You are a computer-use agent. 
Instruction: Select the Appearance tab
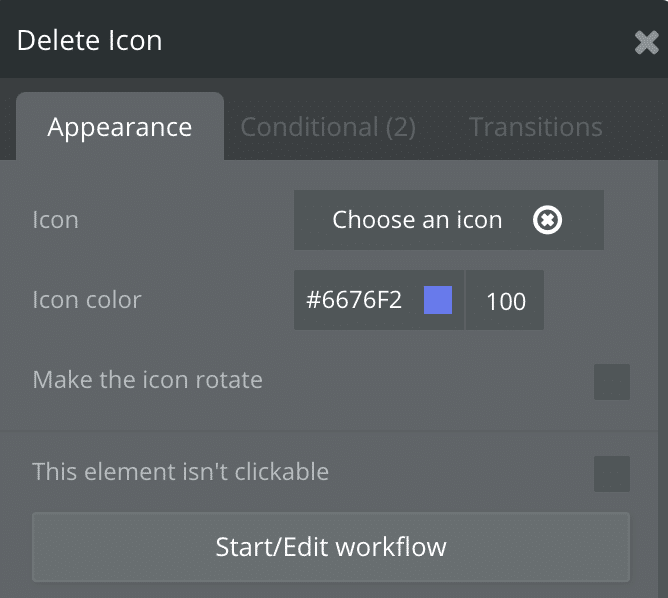pyautogui.click(x=120, y=128)
